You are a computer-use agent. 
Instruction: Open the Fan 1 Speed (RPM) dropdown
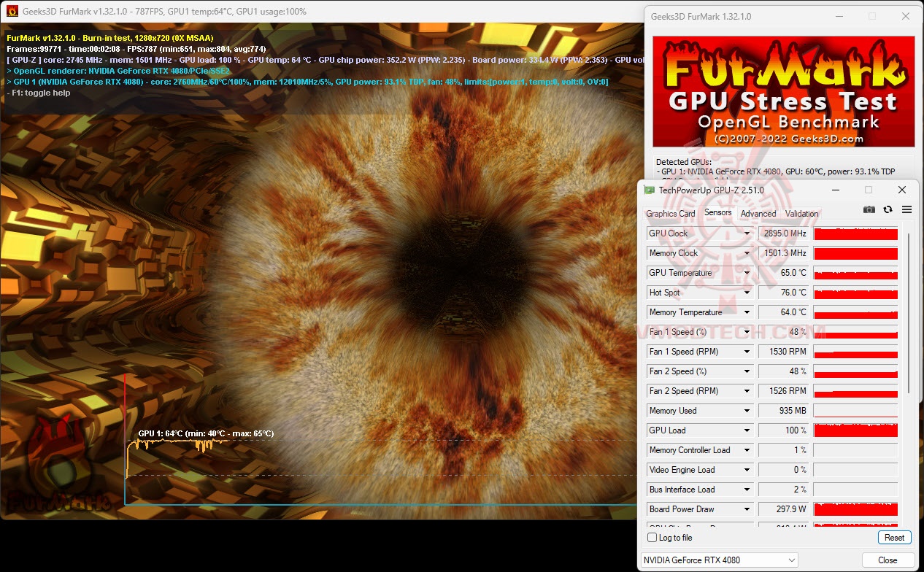click(747, 352)
